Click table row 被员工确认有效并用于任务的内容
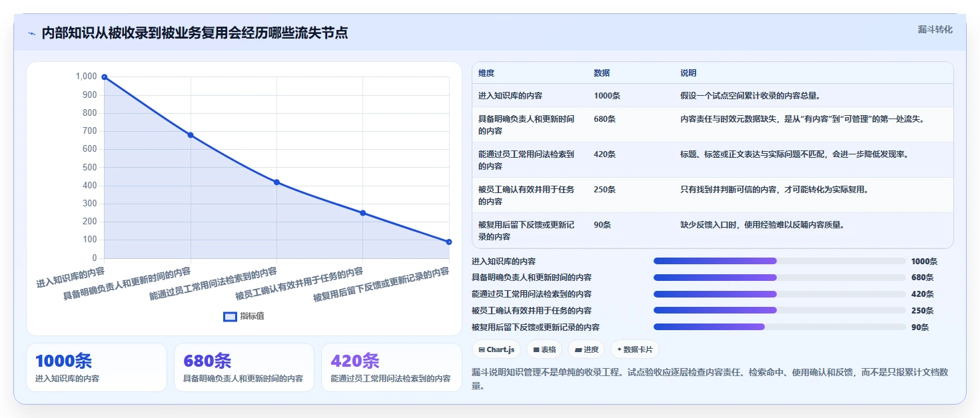The image size is (980, 418). (x=712, y=195)
